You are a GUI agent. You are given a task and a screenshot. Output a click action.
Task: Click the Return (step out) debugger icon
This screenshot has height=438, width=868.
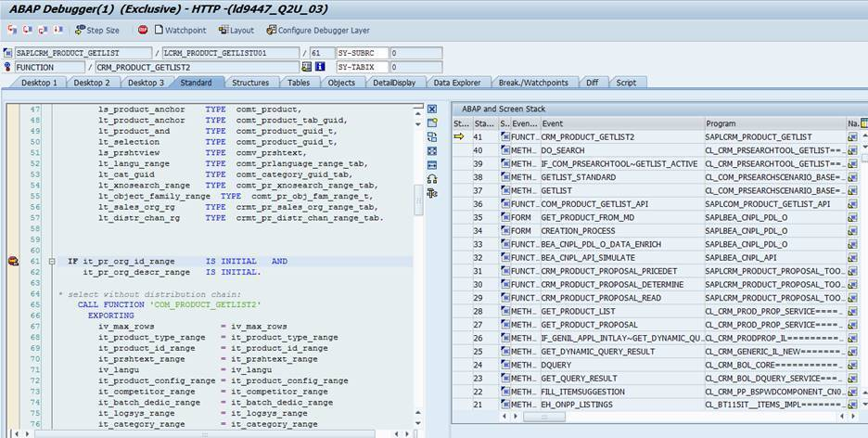[43, 30]
